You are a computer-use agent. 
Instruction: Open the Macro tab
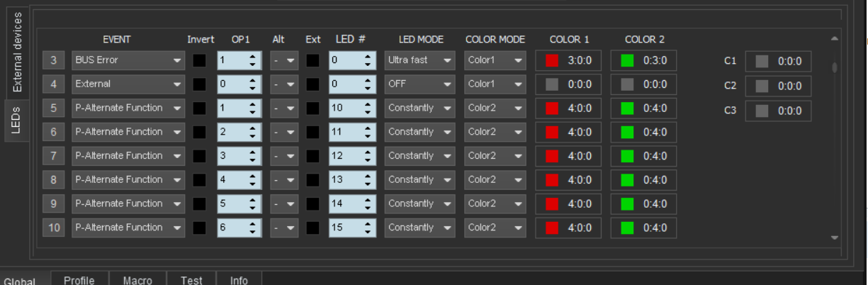click(x=137, y=280)
